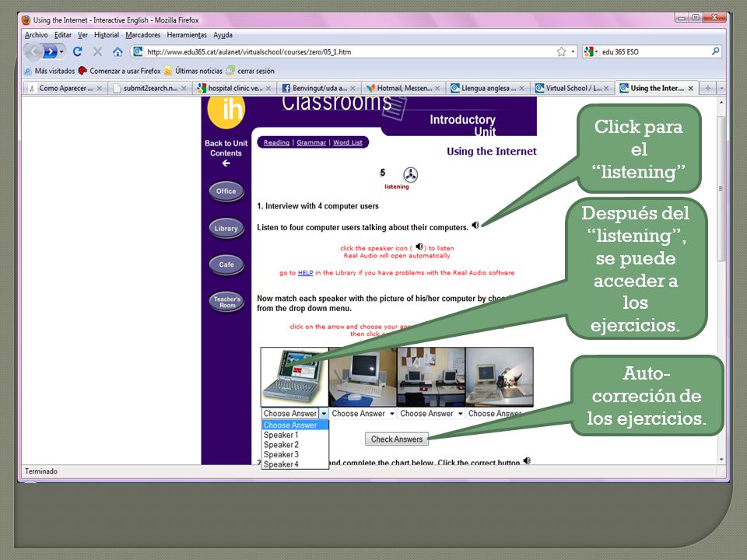This screenshot has width=747, height=560.
Task: Open the Archivo menu
Action: coord(37,35)
